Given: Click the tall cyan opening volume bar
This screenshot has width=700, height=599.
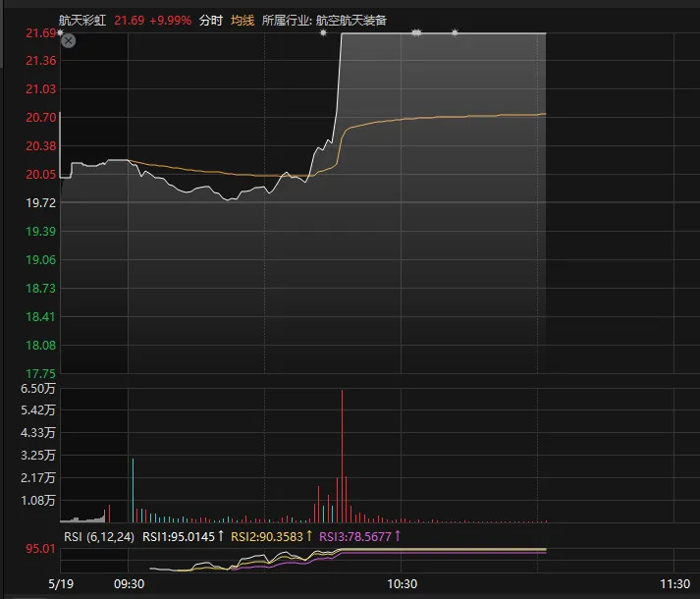Looking at the screenshot, I should 134,490.
